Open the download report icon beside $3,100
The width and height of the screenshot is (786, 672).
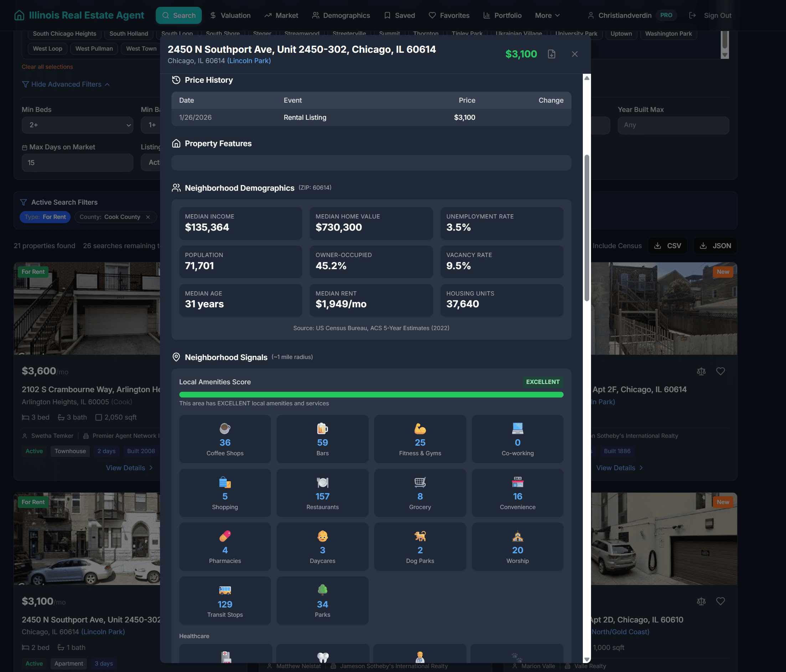551,54
